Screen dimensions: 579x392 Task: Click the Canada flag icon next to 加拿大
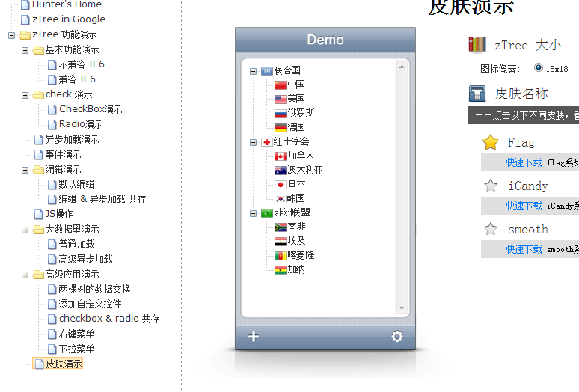coord(281,156)
